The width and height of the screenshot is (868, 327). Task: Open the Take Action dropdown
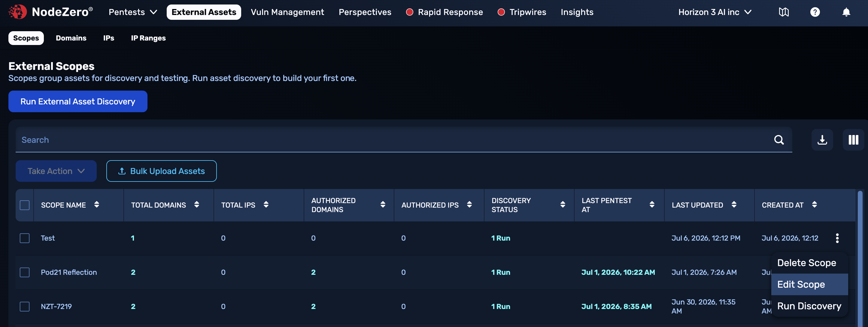pyautogui.click(x=56, y=171)
